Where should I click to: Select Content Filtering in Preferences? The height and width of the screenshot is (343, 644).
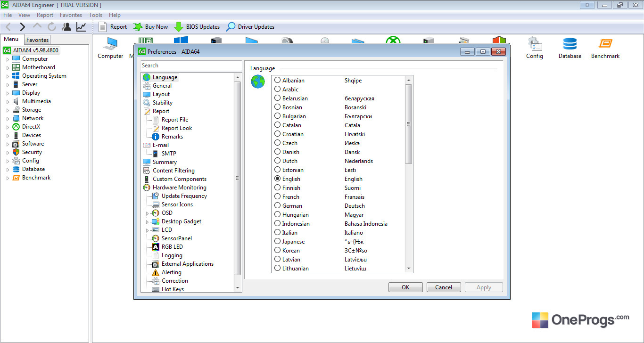[173, 171]
